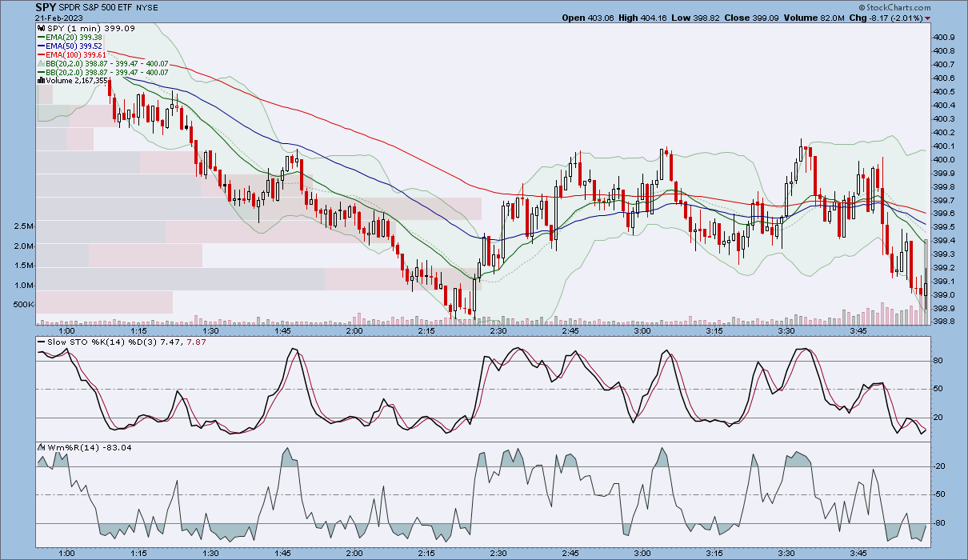Click the Chg -8.17 (-2.01%) value
Viewport: 968px width, 560px height.
886,18
